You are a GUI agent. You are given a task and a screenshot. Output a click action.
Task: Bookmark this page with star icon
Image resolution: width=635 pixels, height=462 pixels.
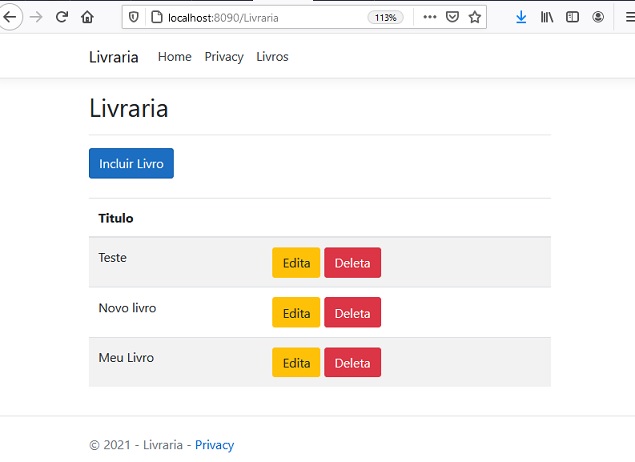(475, 17)
